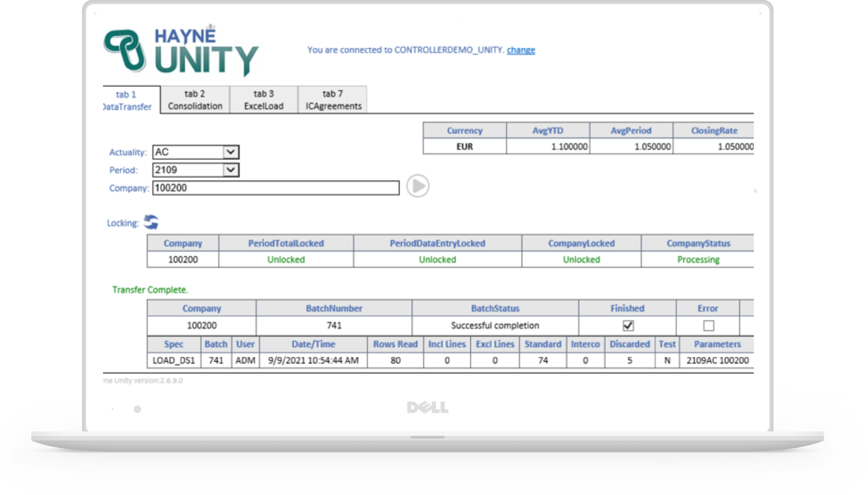Click the Discarded value 5

[x=629, y=360]
